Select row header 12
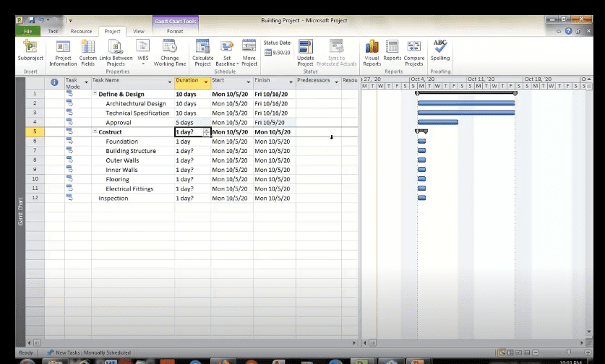Viewport: 605px width, 364px height. tap(35, 198)
